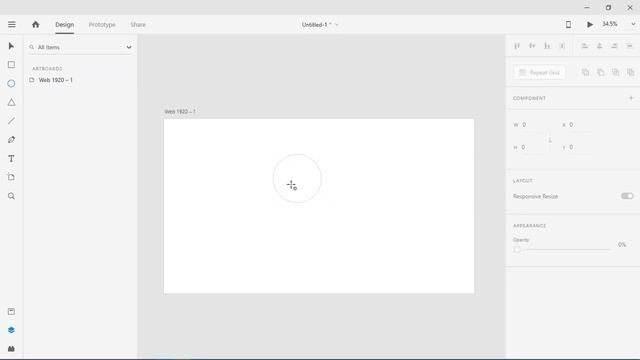Screen dimensions: 640x360
Task: Click the Web 1920 – 1 artboard title on canvas
Action: [x=180, y=111]
